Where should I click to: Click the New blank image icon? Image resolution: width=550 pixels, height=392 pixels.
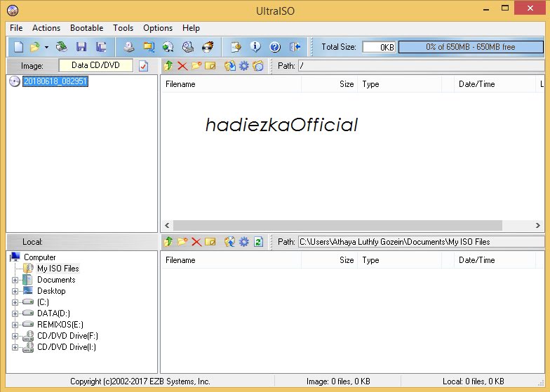click(18, 46)
